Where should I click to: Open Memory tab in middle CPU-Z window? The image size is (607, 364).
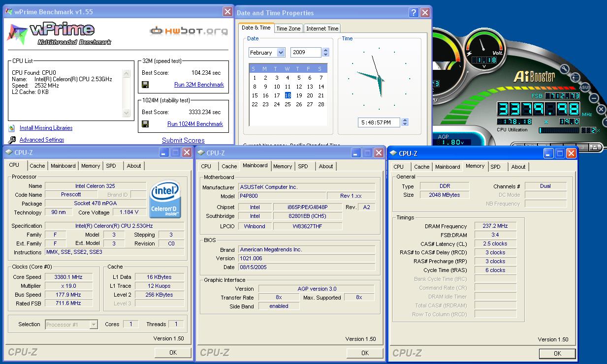(283, 166)
